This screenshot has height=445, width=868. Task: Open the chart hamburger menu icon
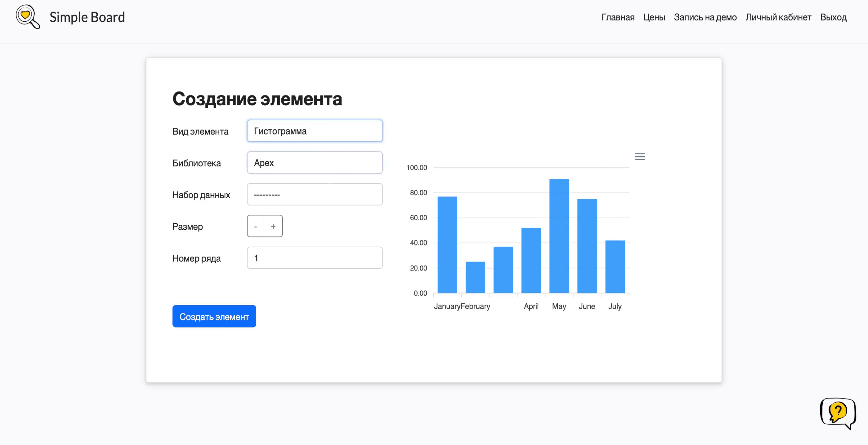coord(640,156)
